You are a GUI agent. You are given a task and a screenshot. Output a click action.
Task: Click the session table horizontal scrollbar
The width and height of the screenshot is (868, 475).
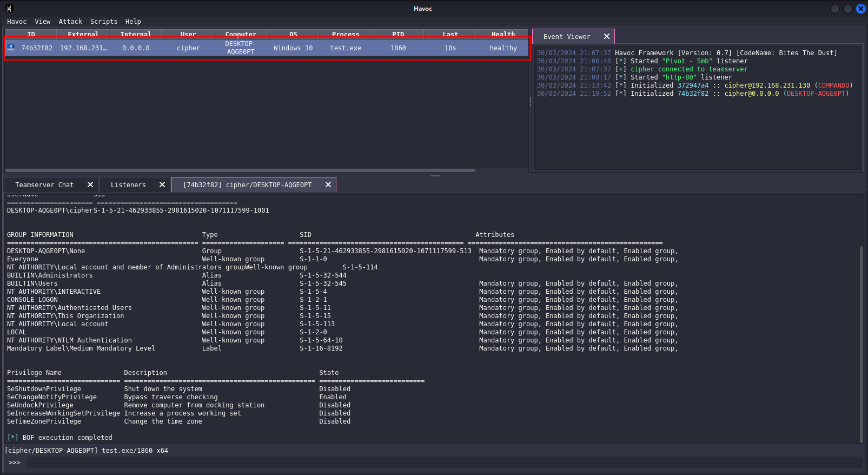[x=240, y=170]
